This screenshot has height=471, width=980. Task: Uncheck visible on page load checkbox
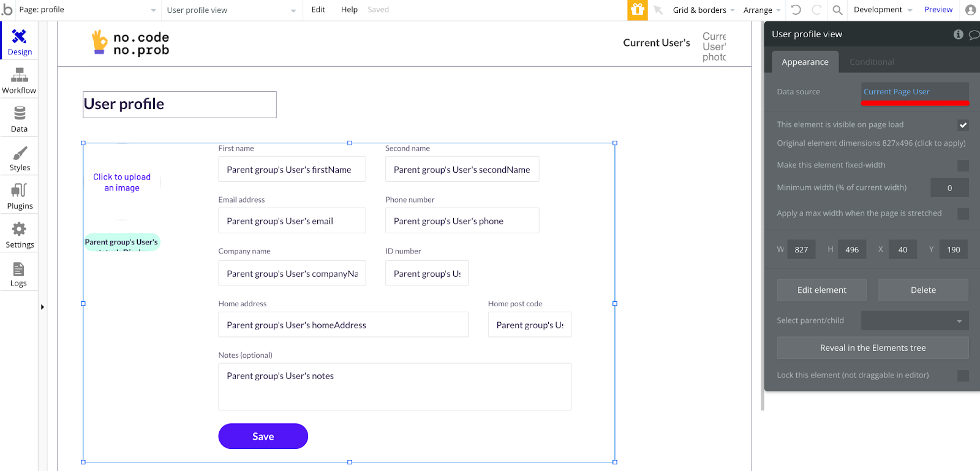point(963,125)
